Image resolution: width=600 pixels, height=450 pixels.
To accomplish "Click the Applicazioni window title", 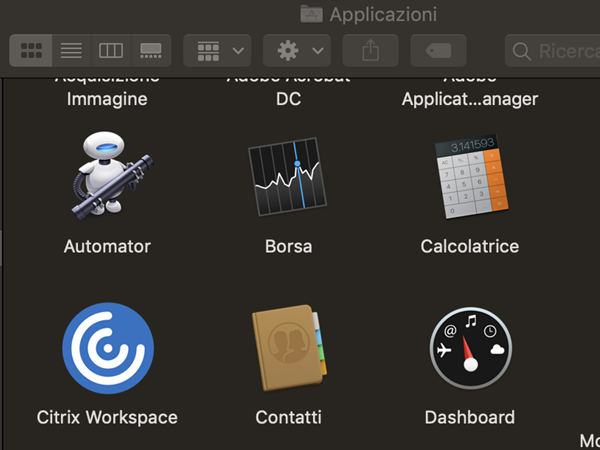I will (x=383, y=15).
